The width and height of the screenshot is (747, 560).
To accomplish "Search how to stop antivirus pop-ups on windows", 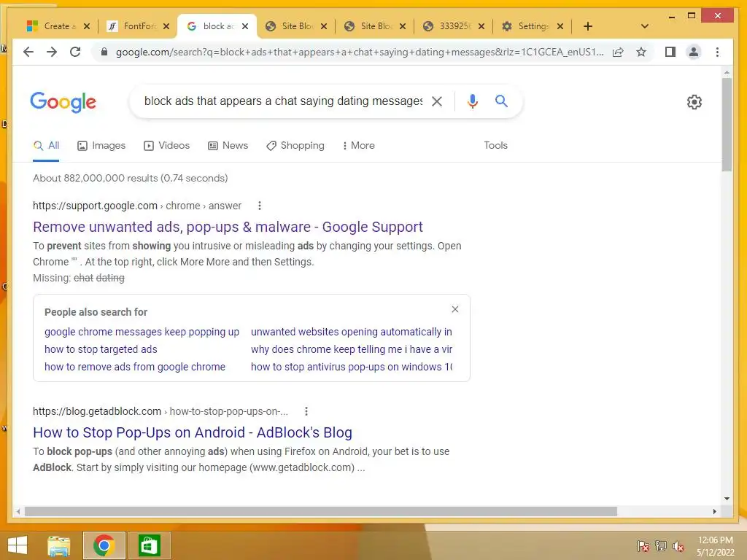I will pos(352,367).
